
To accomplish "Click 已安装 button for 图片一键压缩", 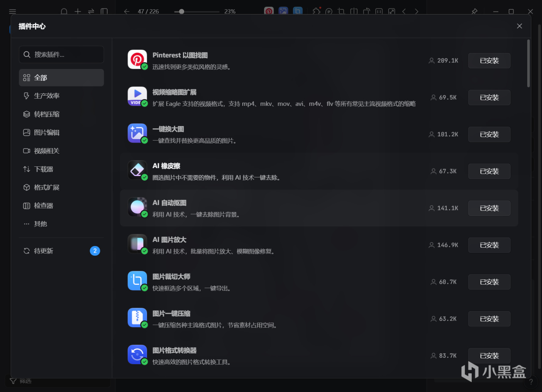I will point(489,319).
